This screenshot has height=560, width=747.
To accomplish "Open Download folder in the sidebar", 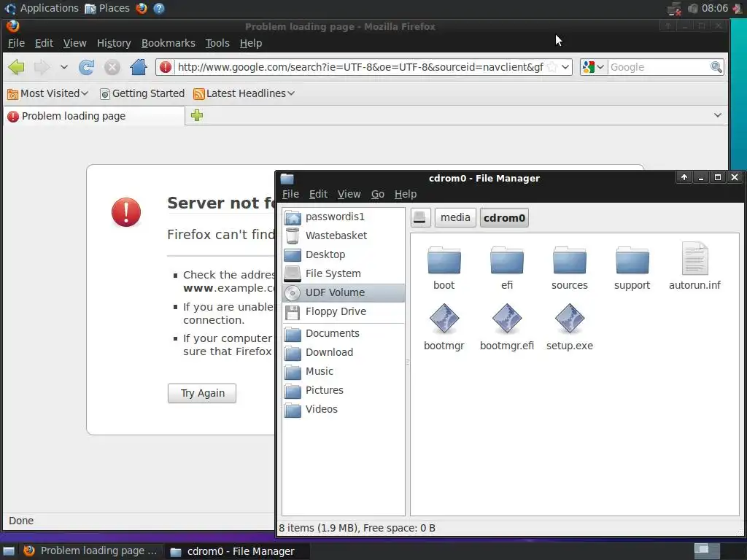I will pos(344,353).
